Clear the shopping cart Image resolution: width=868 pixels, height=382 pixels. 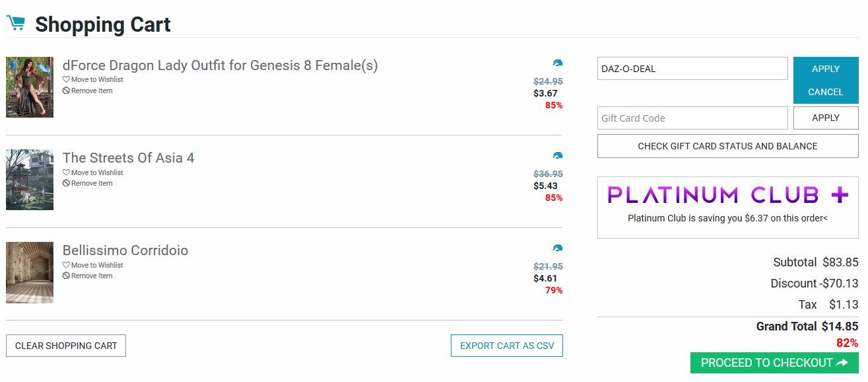(x=66, y=346)
